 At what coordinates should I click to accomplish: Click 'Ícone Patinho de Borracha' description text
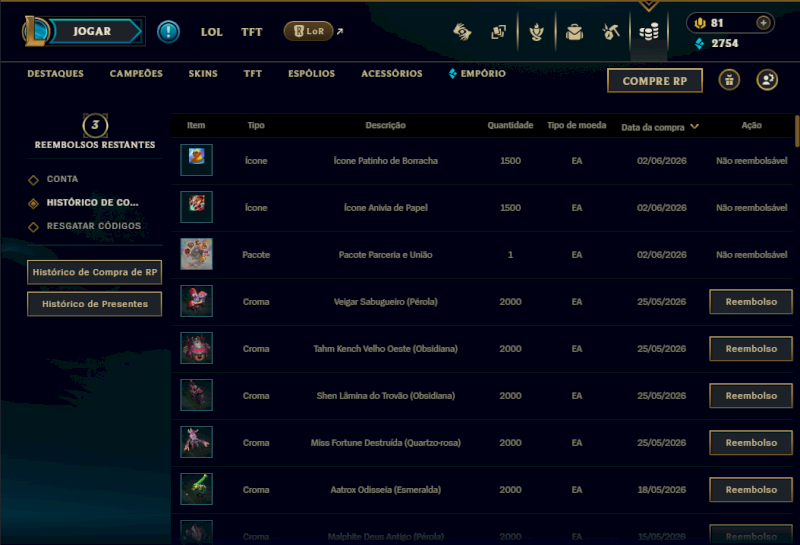385,161
